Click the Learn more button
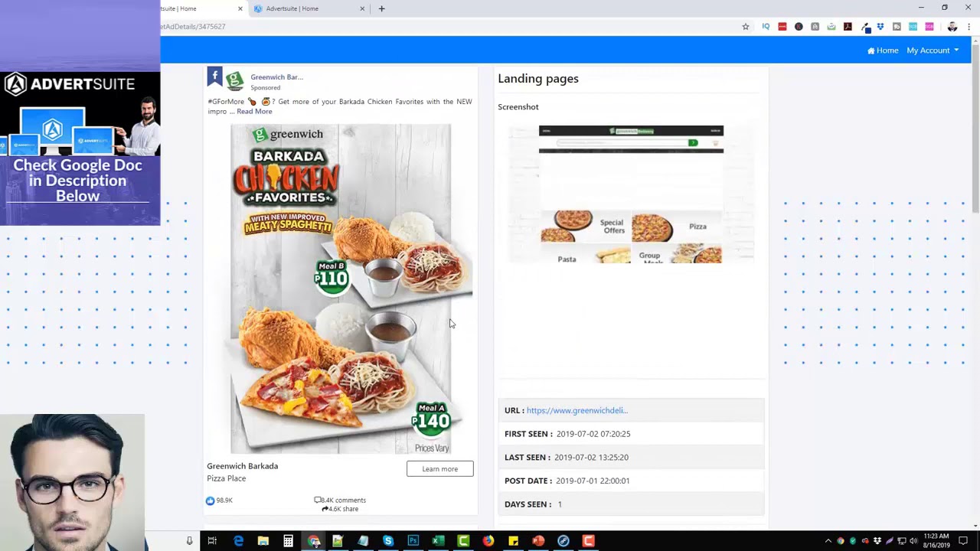This screenshot has width=980, height=551. click(440, 469)
